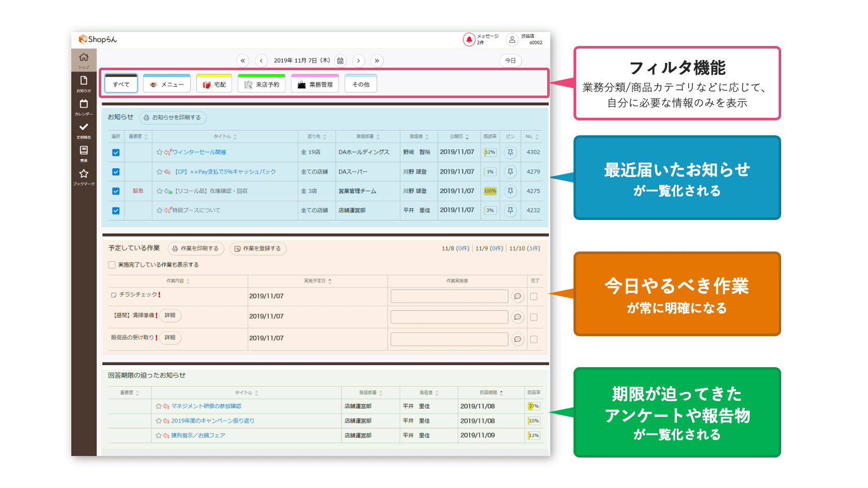The height and width of the screenshot is (488, 868).
Task: Click the 渋谷店 s0002 account icon
Action: pyautogui.click(x=513, y=39)
